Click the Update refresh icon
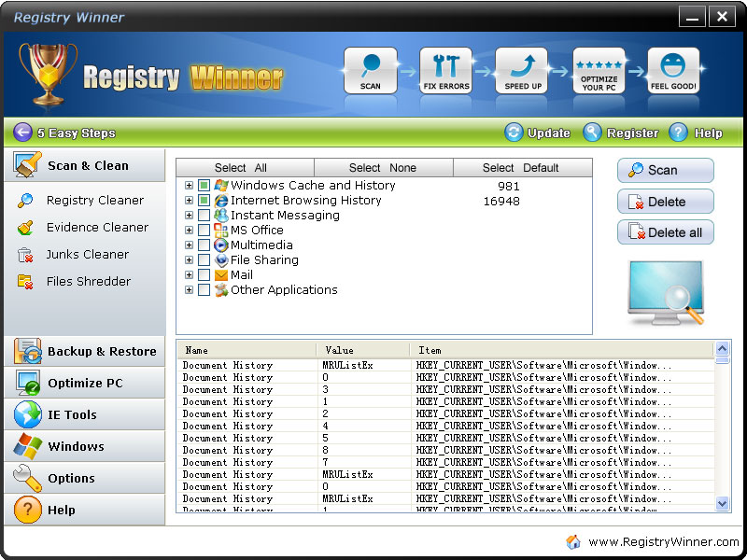 514,133
